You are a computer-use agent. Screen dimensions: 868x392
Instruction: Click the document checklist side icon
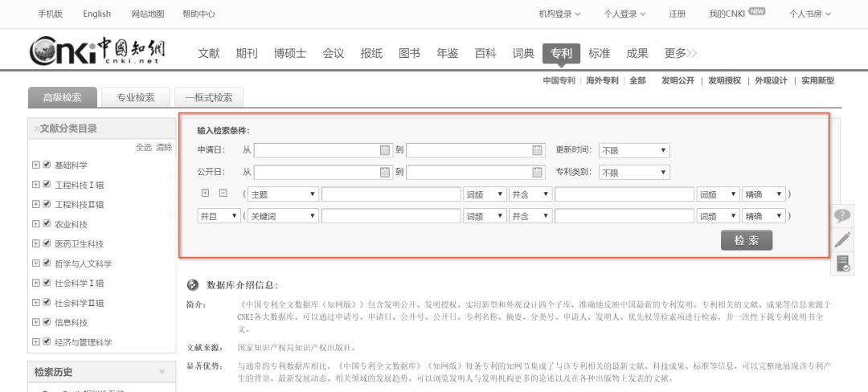[842, 263]
